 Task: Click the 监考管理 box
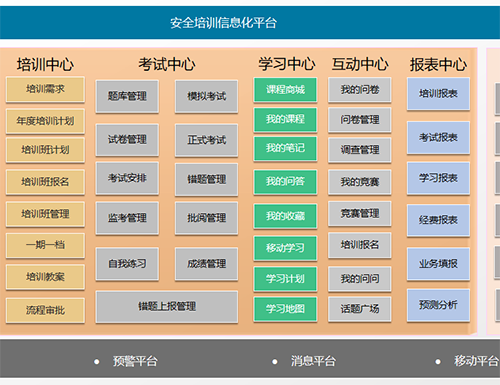(127, 218)
